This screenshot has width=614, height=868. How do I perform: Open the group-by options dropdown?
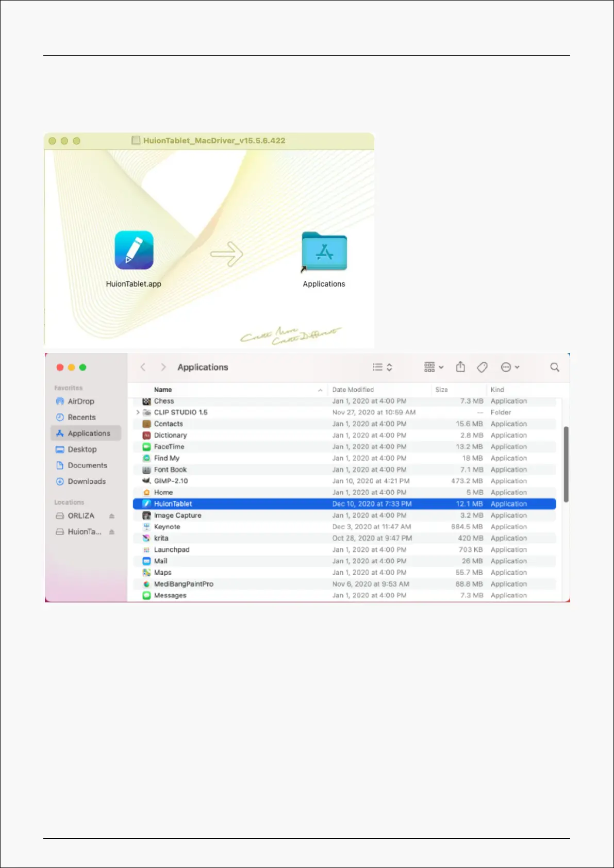click(x=434, y=367)
